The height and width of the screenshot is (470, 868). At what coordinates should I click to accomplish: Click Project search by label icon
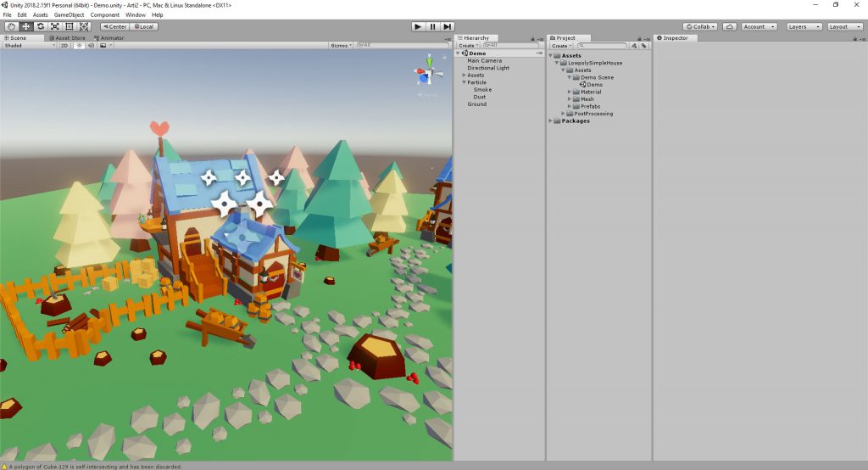point(644,46)
